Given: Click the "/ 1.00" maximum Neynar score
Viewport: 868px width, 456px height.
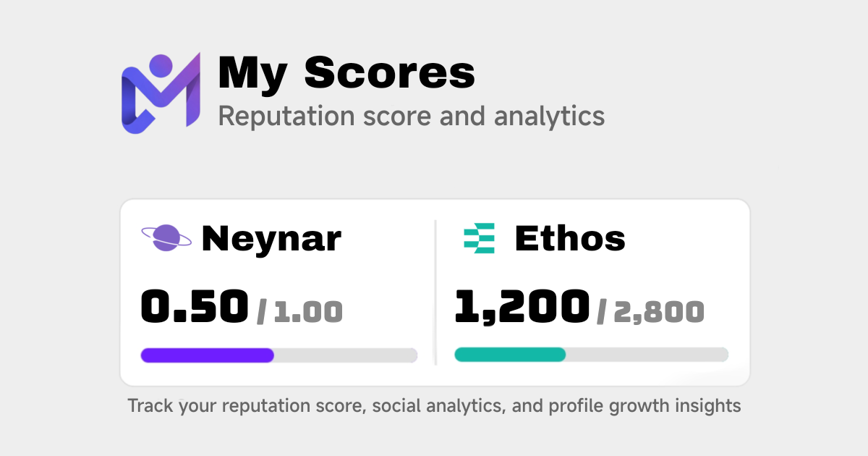Looking at the screenshot, I should (x=299, y=312).
